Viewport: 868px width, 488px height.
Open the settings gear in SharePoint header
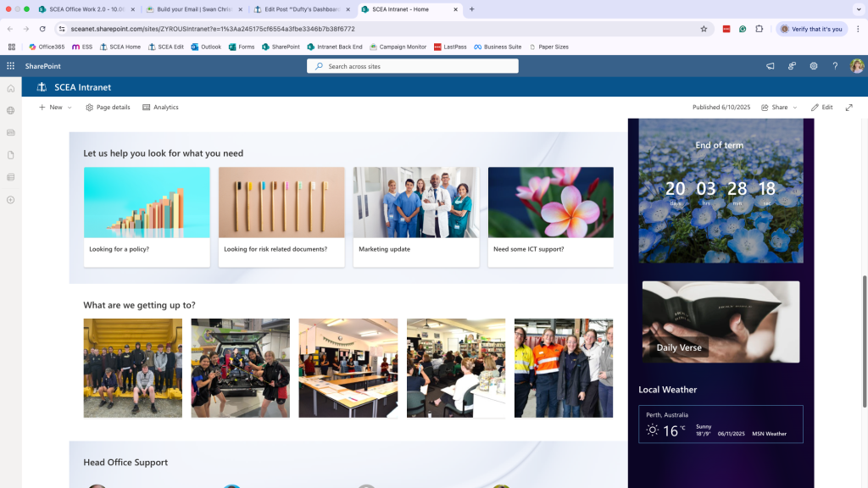pyautogui.click(x=813, y=66)
